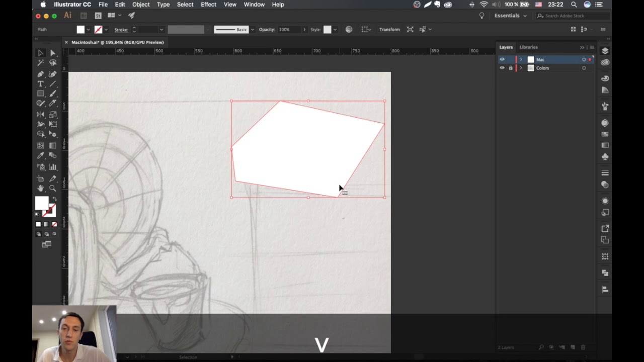Select the Scale tool
The height and width of the screenshot is (362, 644).
pos(53,114)
